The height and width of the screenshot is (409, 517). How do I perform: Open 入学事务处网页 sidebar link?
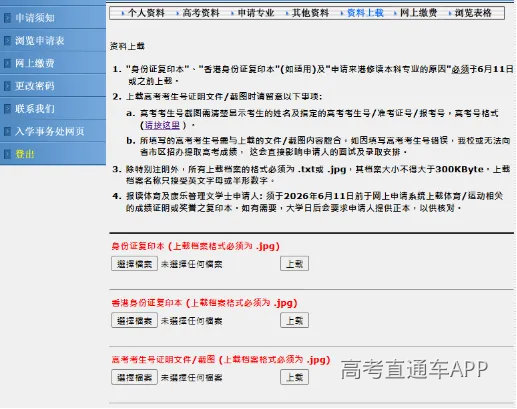(x=49, y=131)
